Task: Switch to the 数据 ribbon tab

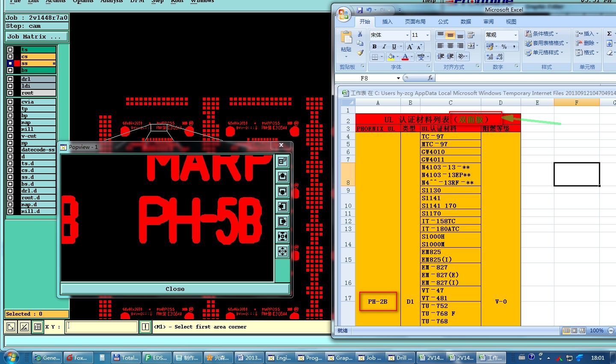Action: click(466, 22)
